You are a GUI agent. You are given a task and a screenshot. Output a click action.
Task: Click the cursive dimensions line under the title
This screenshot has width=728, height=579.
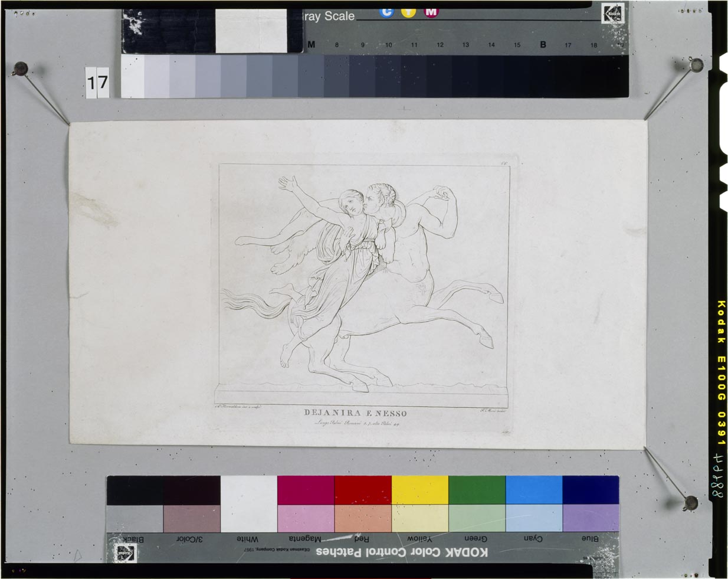[x=357, y=423]
